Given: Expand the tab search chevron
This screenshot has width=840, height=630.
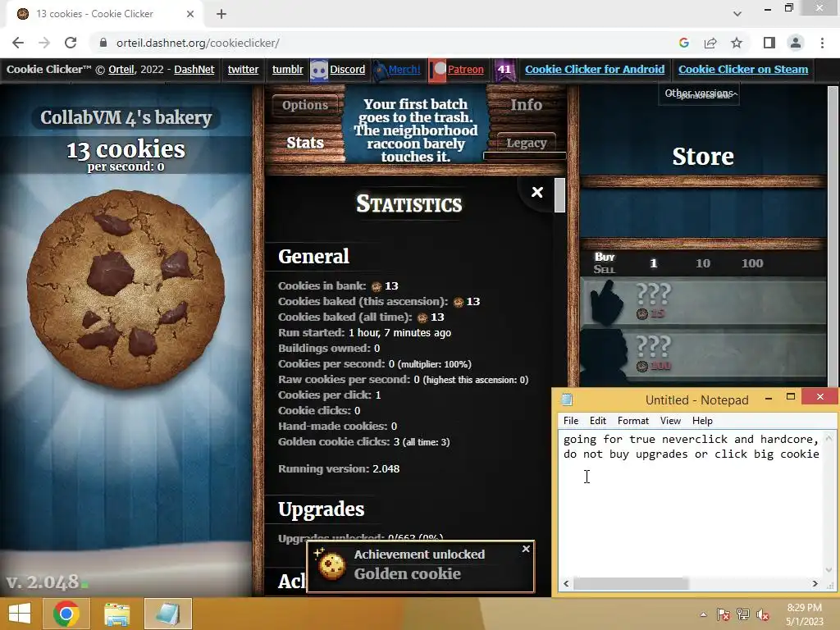Looking at the screenshot, I should coord(737,14).
